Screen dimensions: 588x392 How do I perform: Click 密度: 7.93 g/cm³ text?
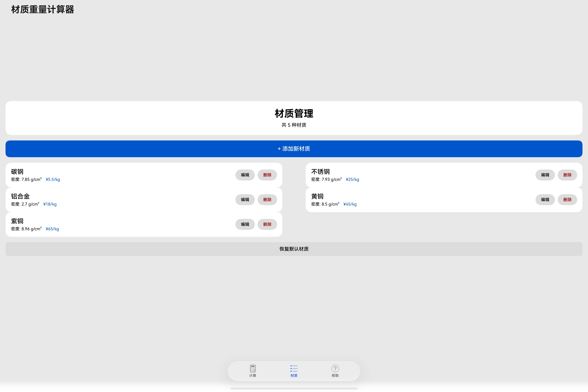pos(326,179)
